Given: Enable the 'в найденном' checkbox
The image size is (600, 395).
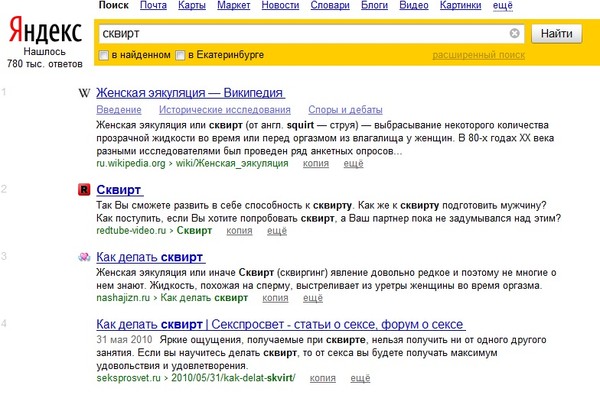Looking at the screenshot, I should point(103,55).
